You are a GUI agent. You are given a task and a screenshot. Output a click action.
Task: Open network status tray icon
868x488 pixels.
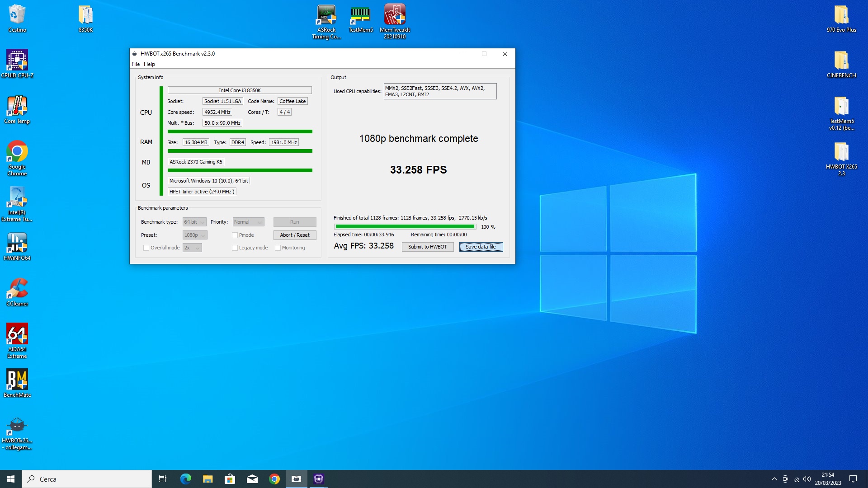pyautogui.click(x=797, y=479)
